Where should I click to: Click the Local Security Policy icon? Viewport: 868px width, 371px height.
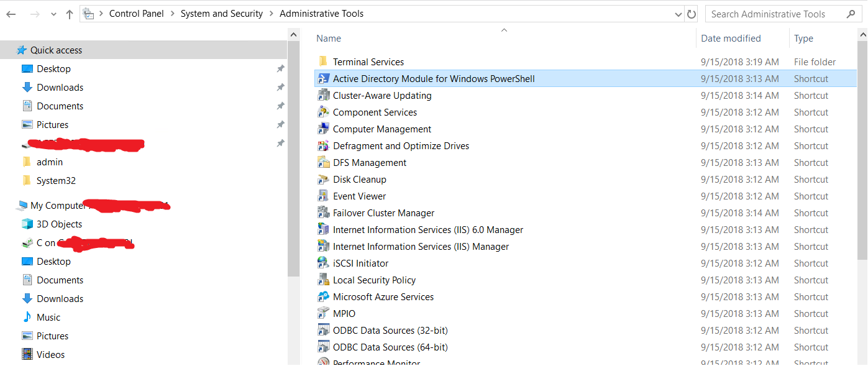[323, 280]
